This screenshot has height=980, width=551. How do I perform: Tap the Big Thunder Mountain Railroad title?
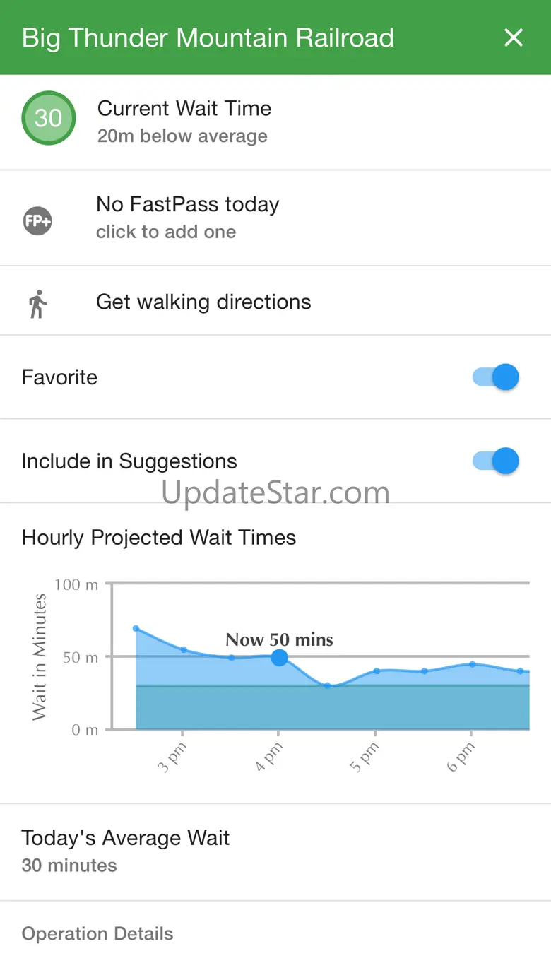coord(208,37)
